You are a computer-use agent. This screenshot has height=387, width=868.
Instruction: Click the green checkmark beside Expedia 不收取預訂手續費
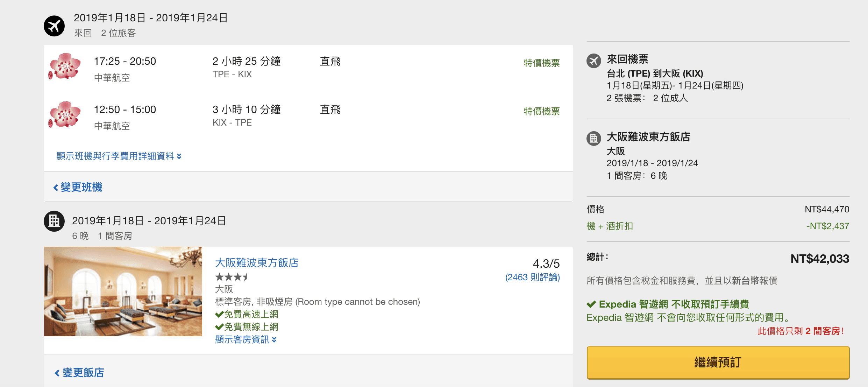[591, 304]
